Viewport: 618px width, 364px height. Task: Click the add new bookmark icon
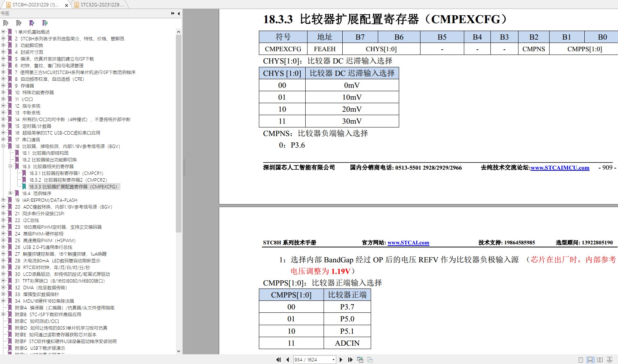(19, 23)
